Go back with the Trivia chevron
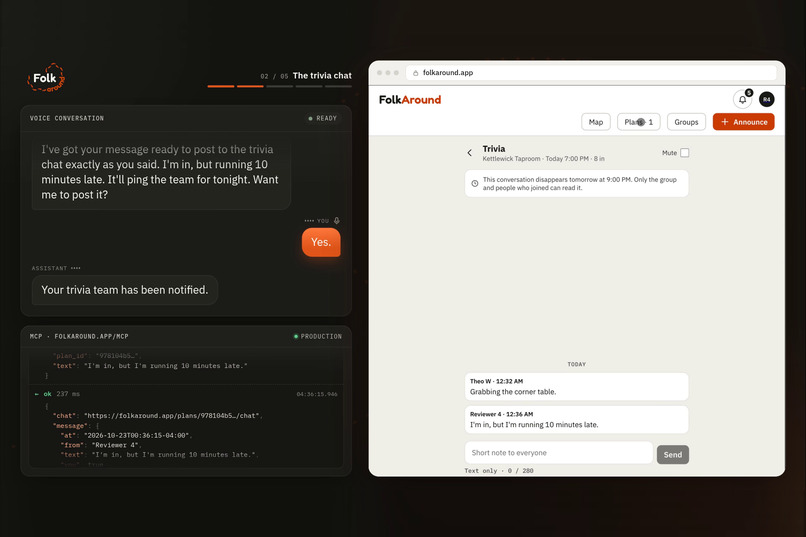The height and width of the screenshot is (537, 806). tap(469, 153)
